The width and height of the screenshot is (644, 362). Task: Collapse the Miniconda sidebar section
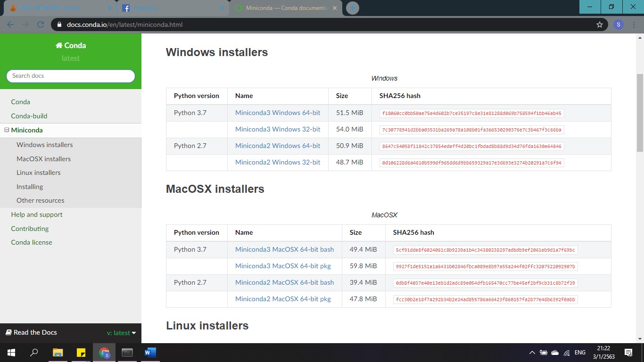[7, 130]
